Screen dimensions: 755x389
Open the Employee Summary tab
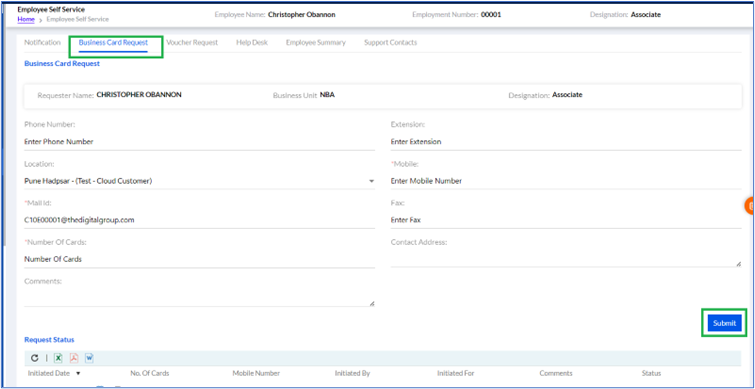click(x=316, y=42)
